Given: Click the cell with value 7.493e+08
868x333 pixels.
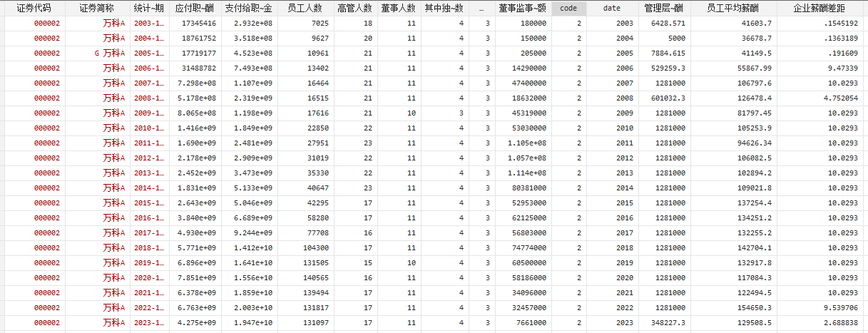Looking at the screenshot, I should pos(248,68).
